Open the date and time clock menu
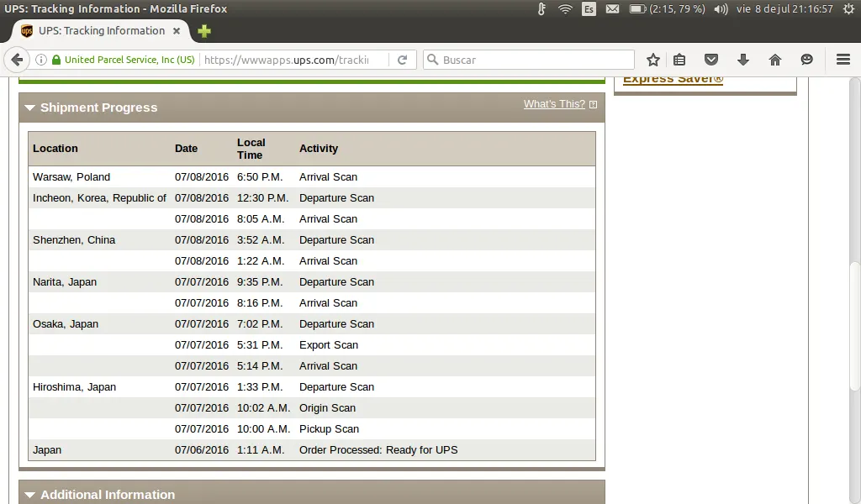The height and width of the screenshot is (504, 861). click(784, 8)
